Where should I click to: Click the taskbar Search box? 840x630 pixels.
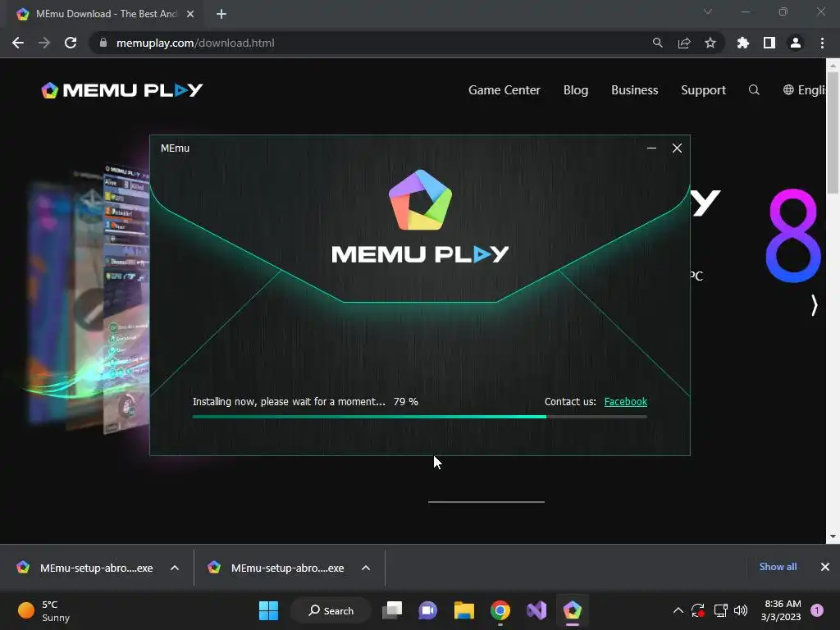point(331,610)
